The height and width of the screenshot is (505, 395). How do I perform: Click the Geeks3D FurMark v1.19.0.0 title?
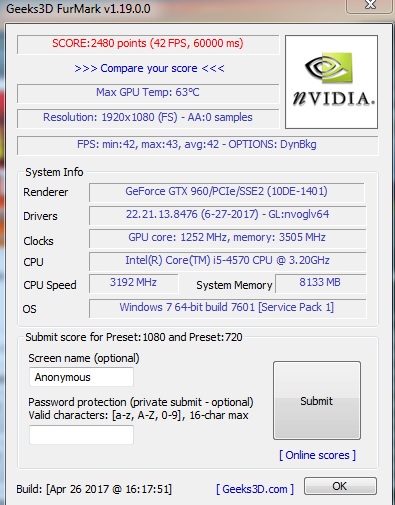pyautogui.click(x=78, y=9)
